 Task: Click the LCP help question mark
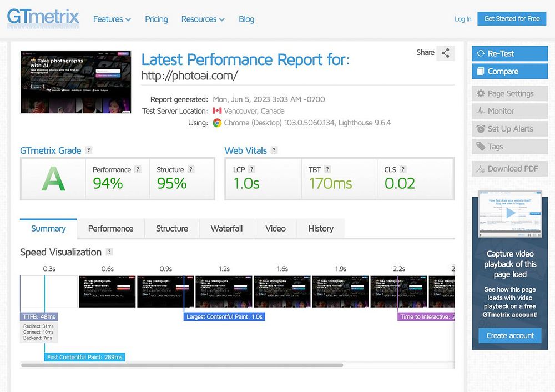[251, 169]
